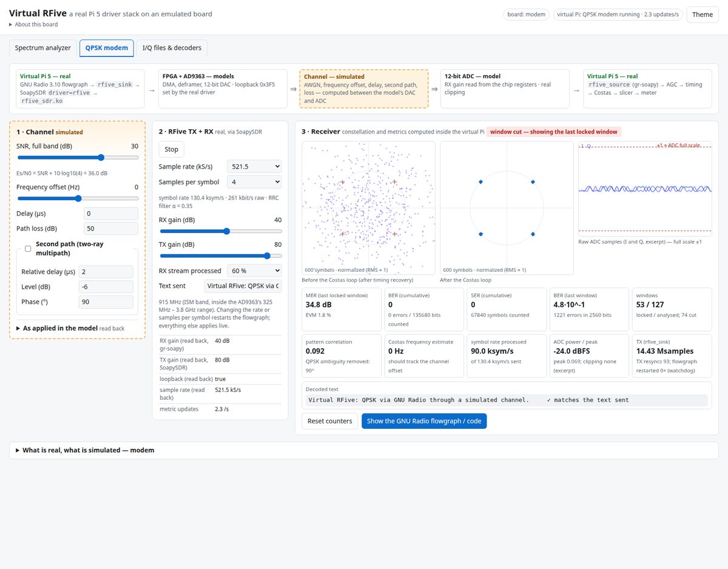This screenshot has height=569, width=728.
Task: Click Reset counters
Action: (329, 421)
